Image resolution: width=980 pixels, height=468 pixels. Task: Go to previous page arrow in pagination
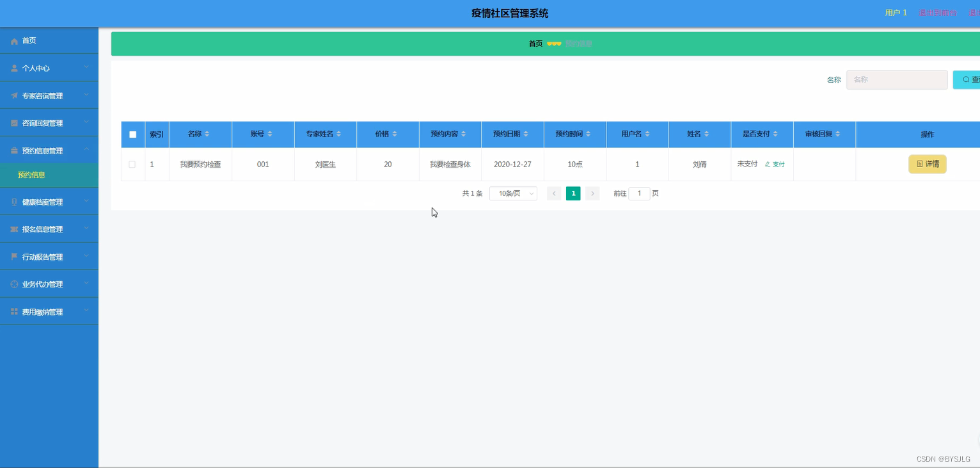pyautogui.click(x=554, y=193)
